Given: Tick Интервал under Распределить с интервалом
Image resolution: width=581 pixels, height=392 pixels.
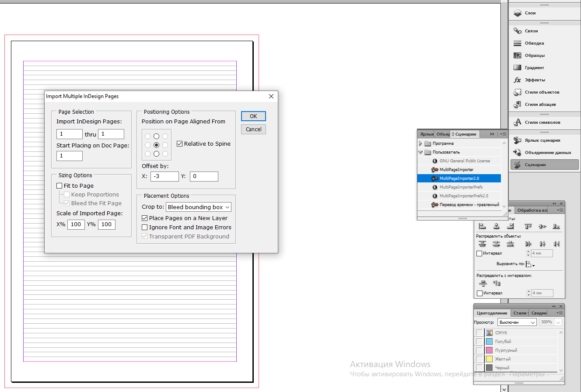Looking at the screenshot, I should tap(479, 293).
